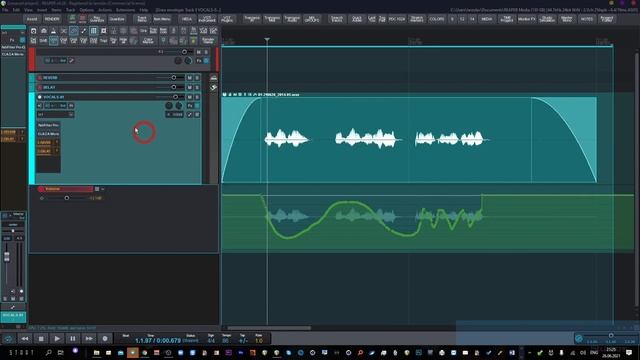
Task: Click the MEDIA toolbar button
Action: pyautogui.click(x=487, y=19)
